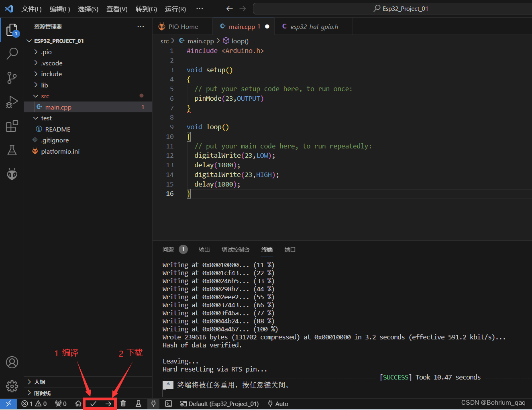Select the PlatformIO alien icon in sidebar
Screen dimensions: 532x410
point(12,174)
